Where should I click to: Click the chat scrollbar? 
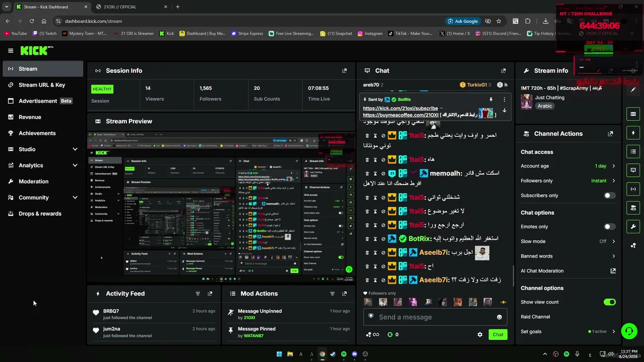(x=513, y=276)
